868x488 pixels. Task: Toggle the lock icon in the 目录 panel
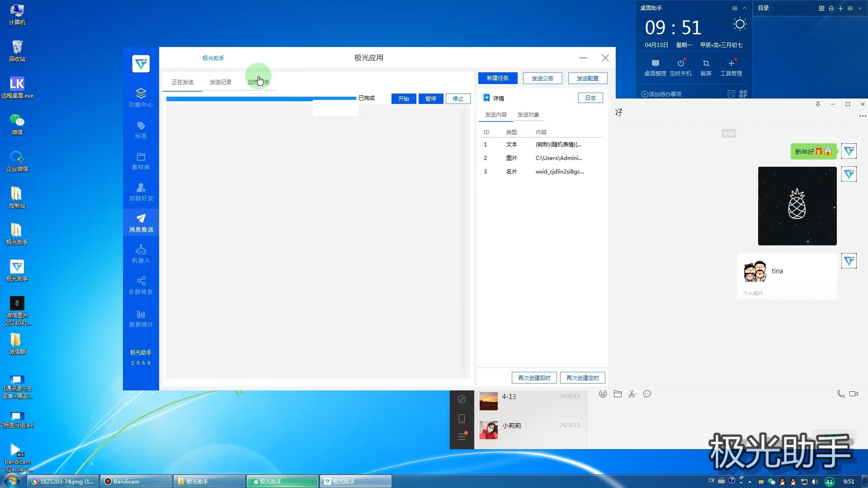point(831,8)
